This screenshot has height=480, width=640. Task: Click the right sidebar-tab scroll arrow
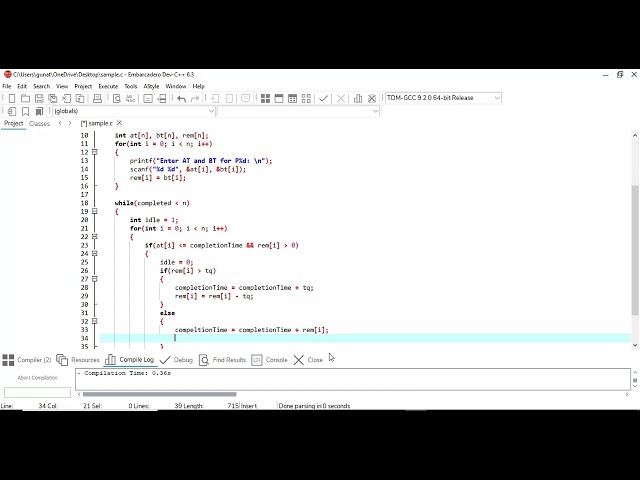[x=70, y=123]
